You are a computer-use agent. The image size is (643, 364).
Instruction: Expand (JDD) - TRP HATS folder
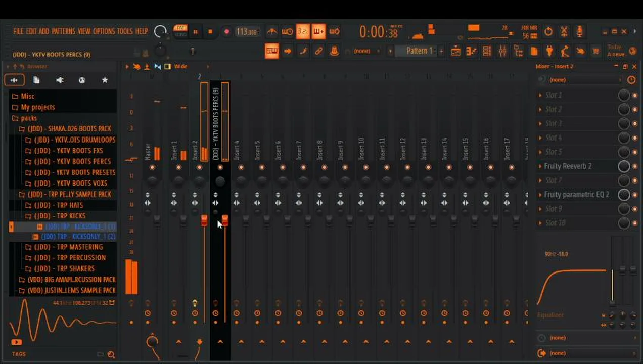point(54,205)
